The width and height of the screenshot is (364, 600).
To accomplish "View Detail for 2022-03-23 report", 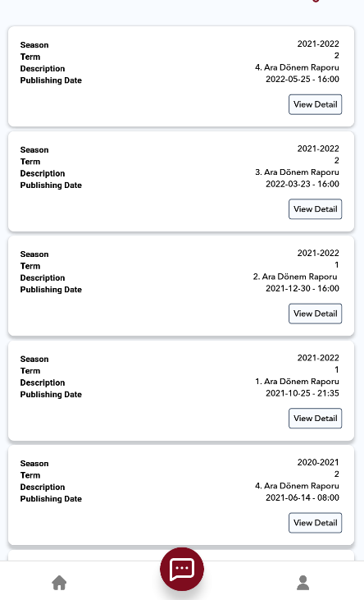I will (x=315, y=209).
